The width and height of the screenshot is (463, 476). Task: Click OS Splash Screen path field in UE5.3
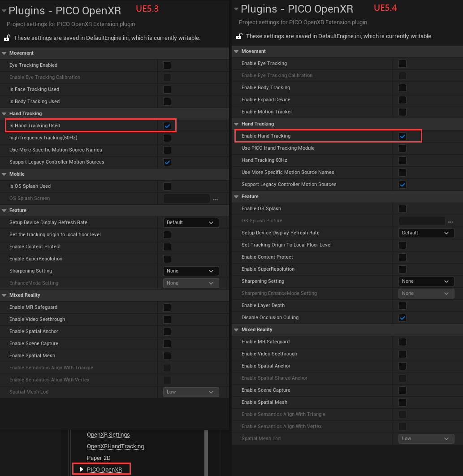tap(187, 199)
